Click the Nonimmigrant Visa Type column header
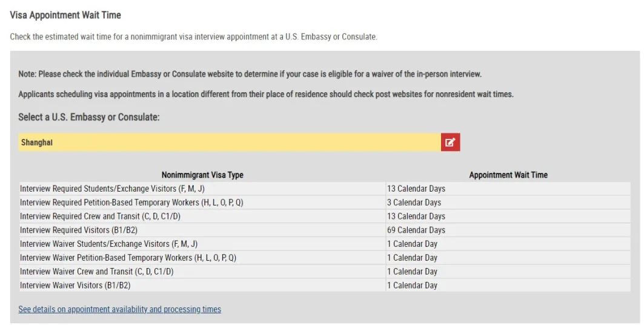 pyautogui.click(x=202, y=175)
